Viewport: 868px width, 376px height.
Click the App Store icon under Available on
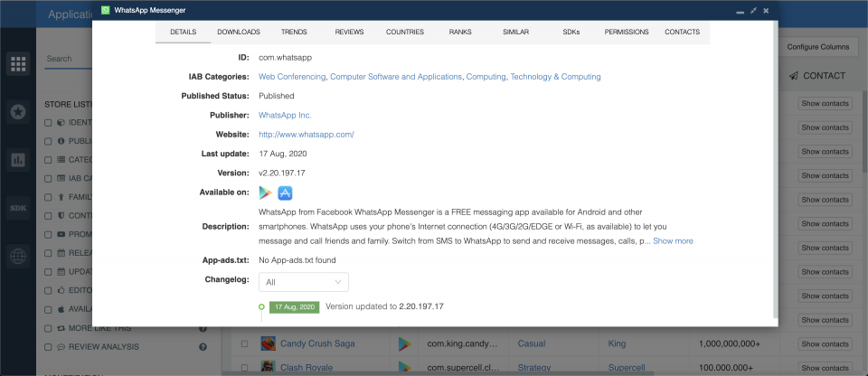coord(285,193)
